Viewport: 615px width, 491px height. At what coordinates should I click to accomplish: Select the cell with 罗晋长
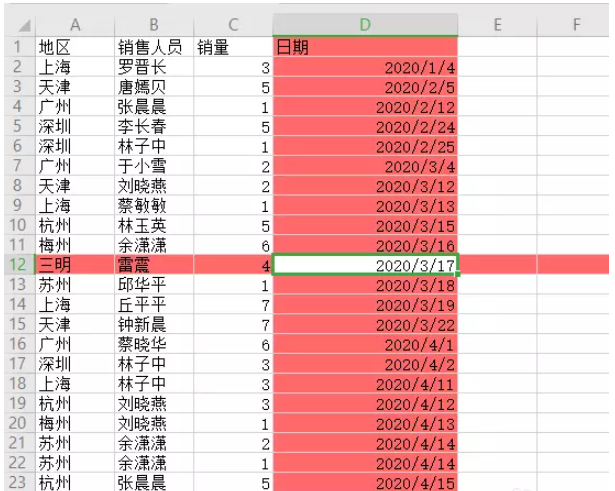(154, 67)
